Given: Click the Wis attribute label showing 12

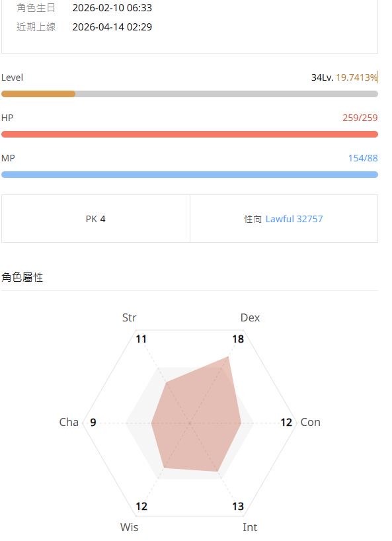Looking at the screenshot, I should [129, 527].
